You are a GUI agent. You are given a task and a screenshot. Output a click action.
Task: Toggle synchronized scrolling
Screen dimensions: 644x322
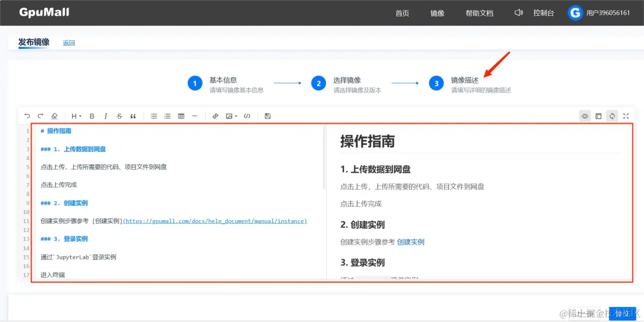point(612,116)
